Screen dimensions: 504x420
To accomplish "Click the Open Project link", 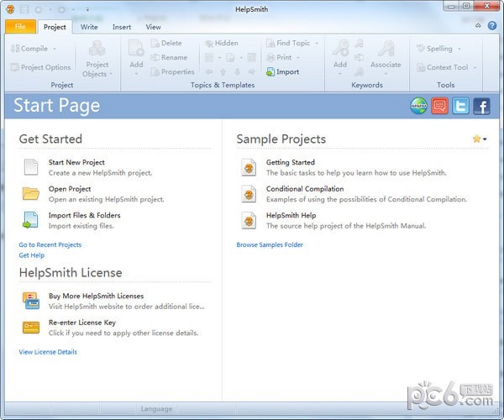I will [70, 189].
